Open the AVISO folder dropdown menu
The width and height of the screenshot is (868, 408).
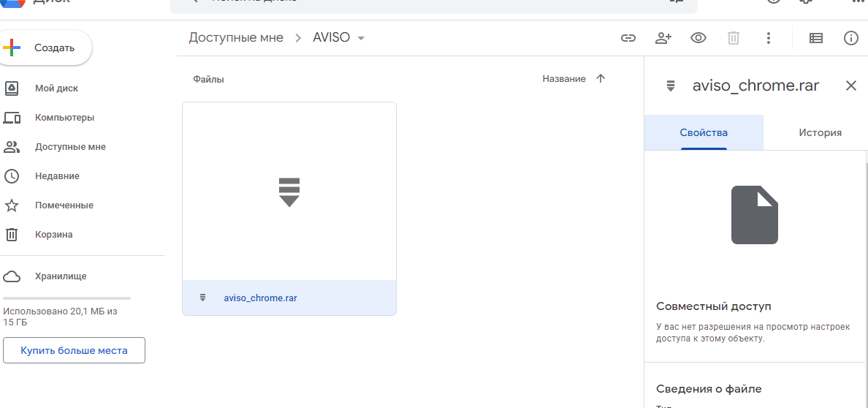point(339,38)
